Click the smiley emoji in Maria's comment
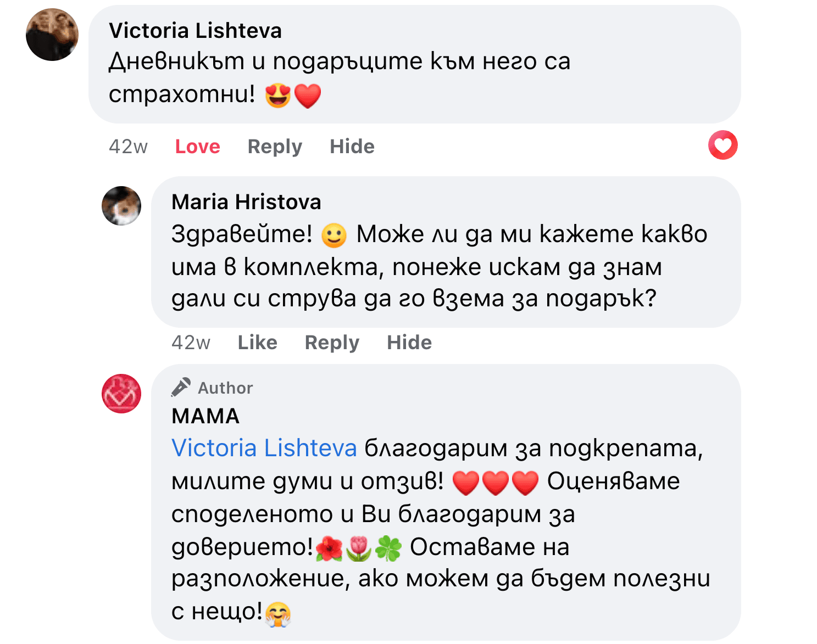 (334, 236)
